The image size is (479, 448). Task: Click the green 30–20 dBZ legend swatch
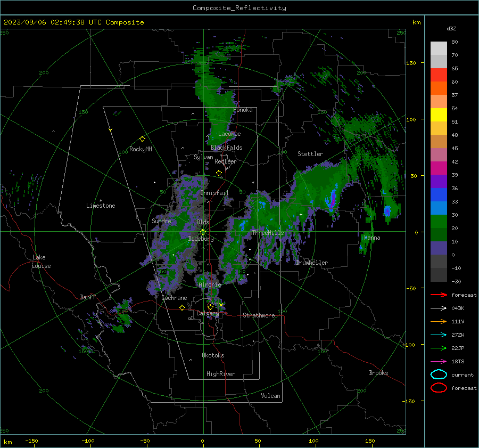tap(439, 222)
